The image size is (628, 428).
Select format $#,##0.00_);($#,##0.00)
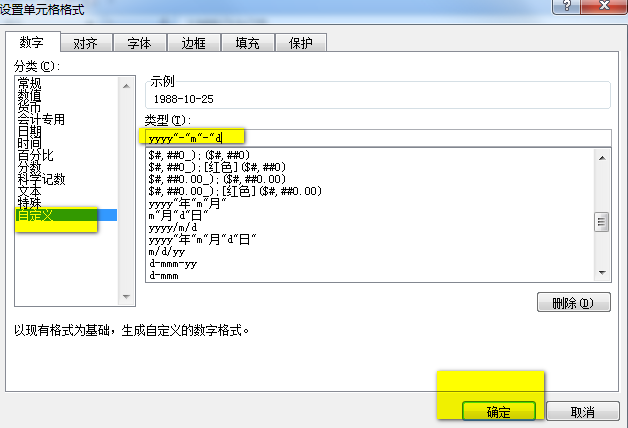[x=217, y=179]
